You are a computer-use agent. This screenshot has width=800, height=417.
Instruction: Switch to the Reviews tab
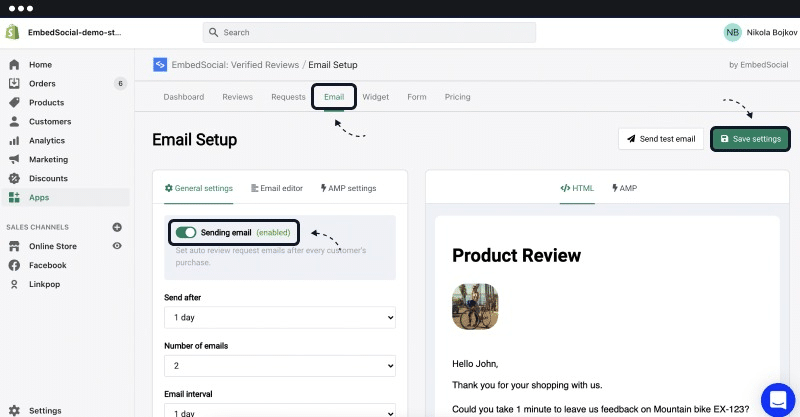click(x=237, y=97)
